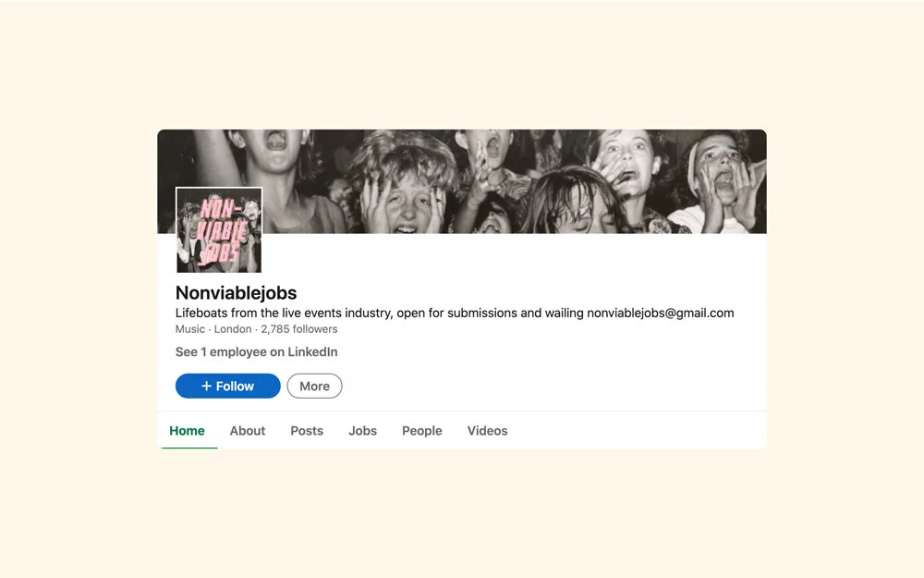Viewport: 924px width, 578px height.
Task: Select the Home tab
Action: click(x=187, y=431)
